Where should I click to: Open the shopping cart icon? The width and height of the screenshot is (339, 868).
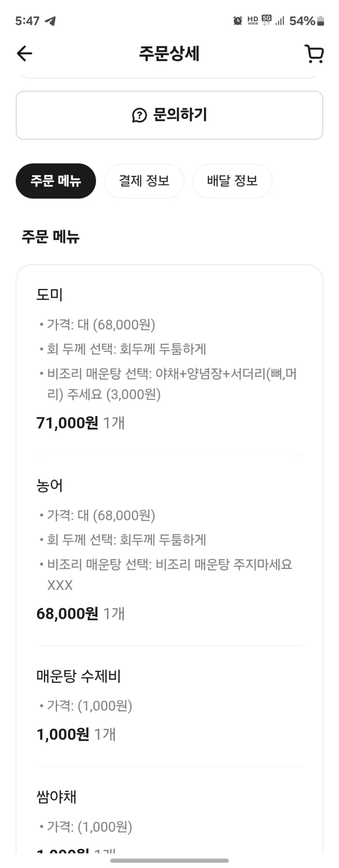pos(314,54)
